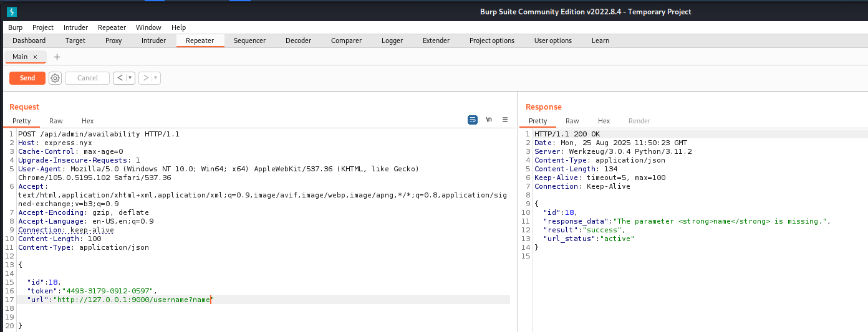
Task: Show Request in Raw view
Action: coord(56,121)
